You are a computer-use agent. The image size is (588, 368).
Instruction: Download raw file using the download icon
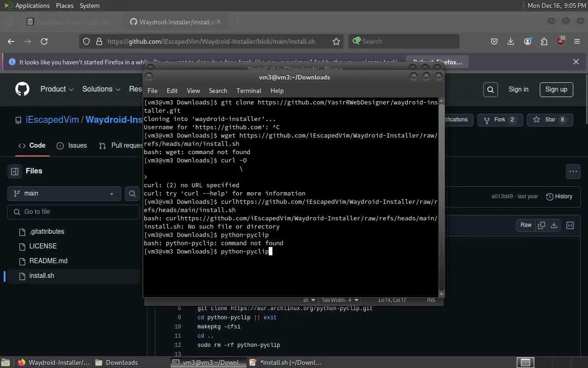554,225
